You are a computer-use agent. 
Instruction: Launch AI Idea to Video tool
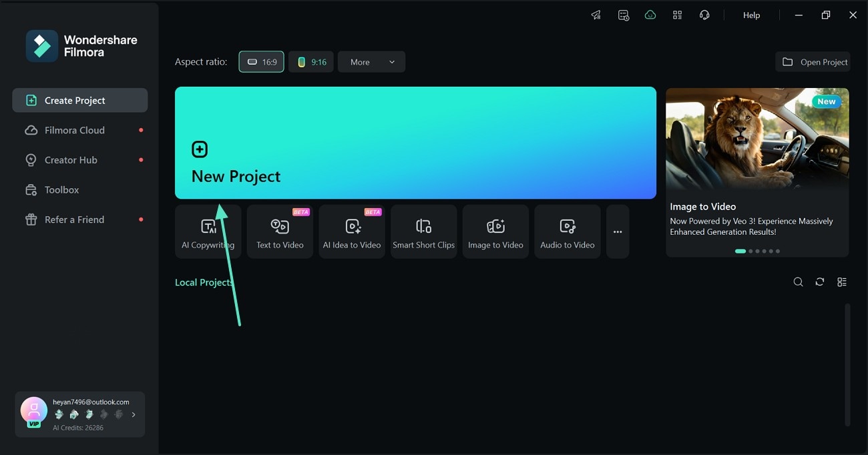(x=352, y=232)
